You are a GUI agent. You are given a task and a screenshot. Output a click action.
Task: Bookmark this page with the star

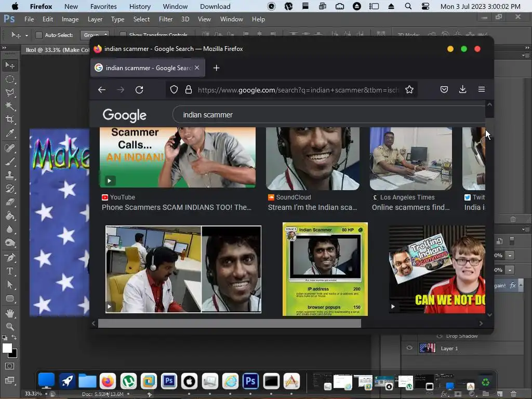pos(409,89)
